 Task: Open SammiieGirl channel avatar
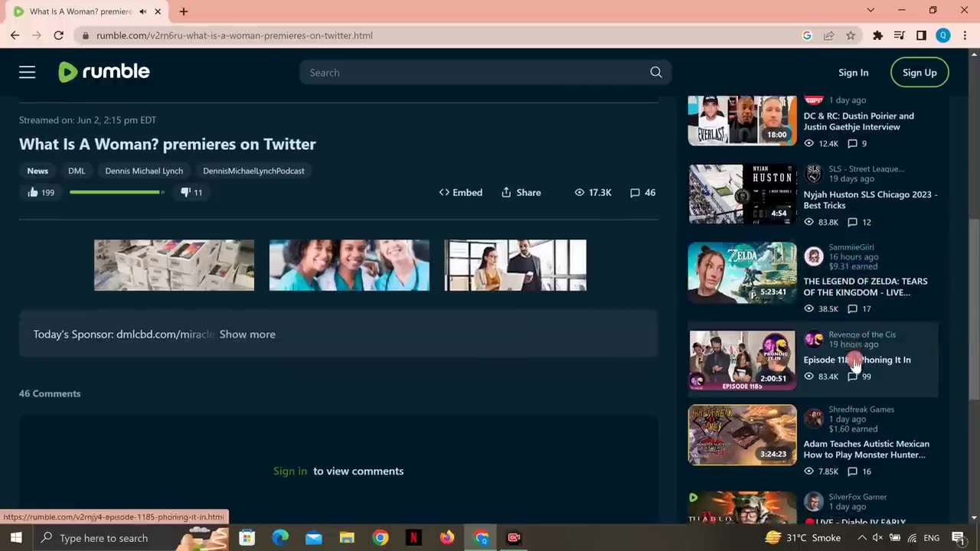pyautogui.click(x=814, y=256)
